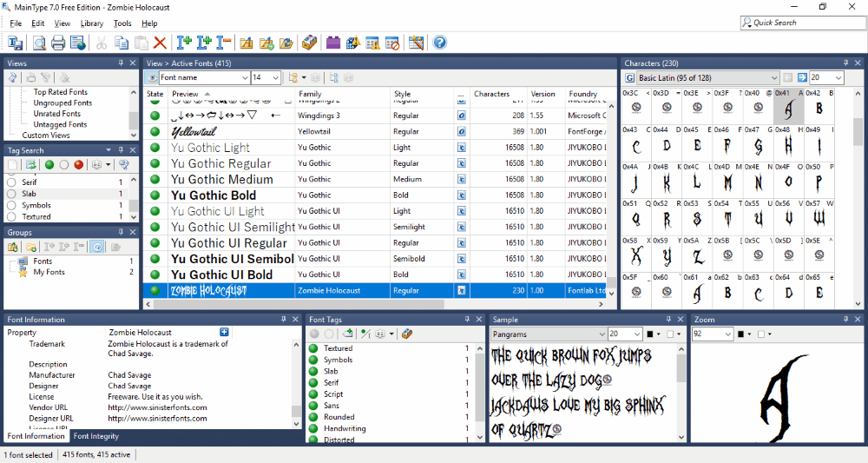
Task: Open the Edit menu
Action: click(x=37, y=23)
